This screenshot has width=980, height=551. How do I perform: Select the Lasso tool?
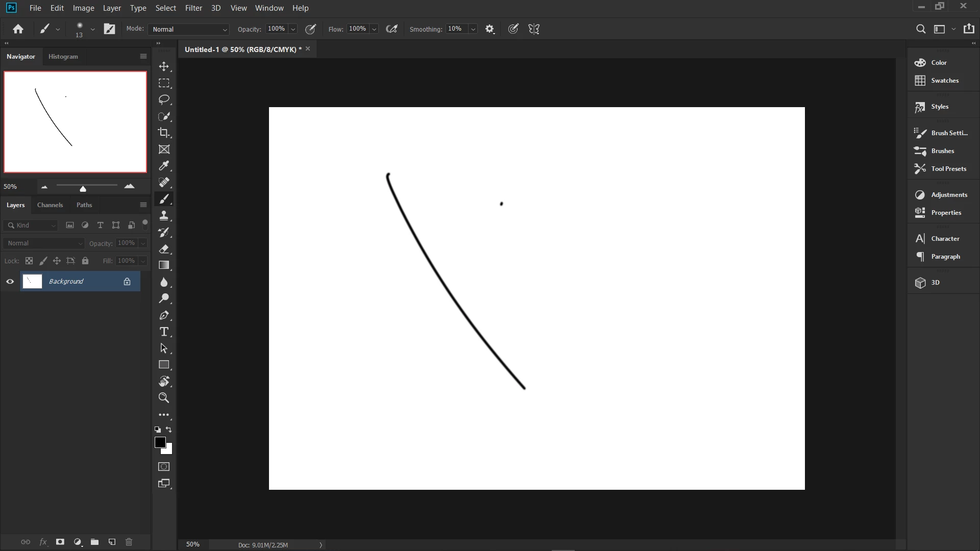click(x=164, y=99)
